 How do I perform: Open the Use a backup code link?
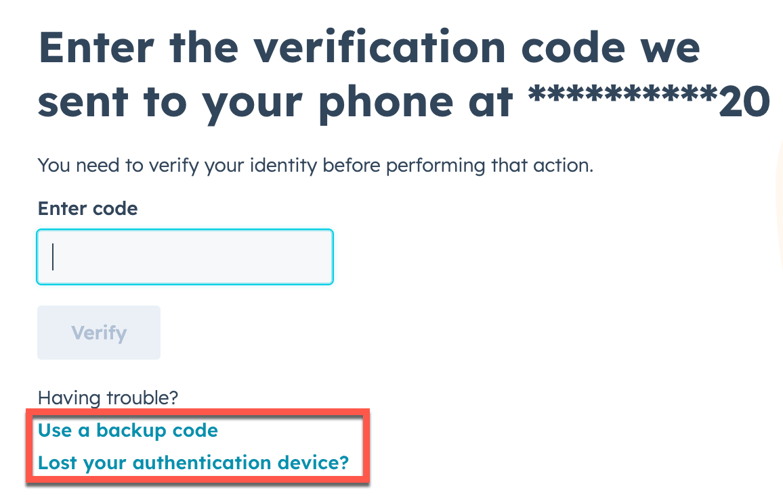point(128,431)
